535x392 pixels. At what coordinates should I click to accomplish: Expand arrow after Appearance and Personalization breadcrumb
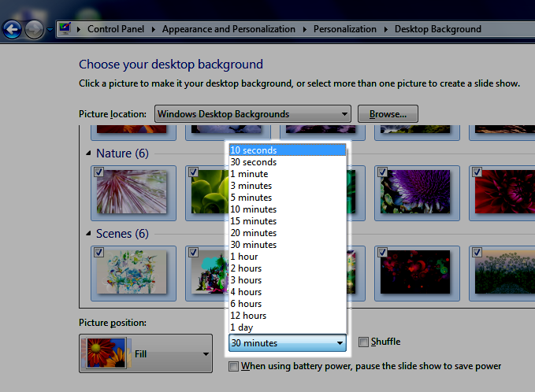point(304,30)
